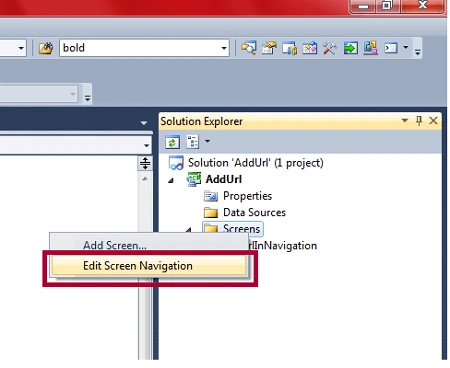This screenshot has width=450, height=368.
Task: Open the 'bold' find combo dropdown arrow
Action: point(224,48)
